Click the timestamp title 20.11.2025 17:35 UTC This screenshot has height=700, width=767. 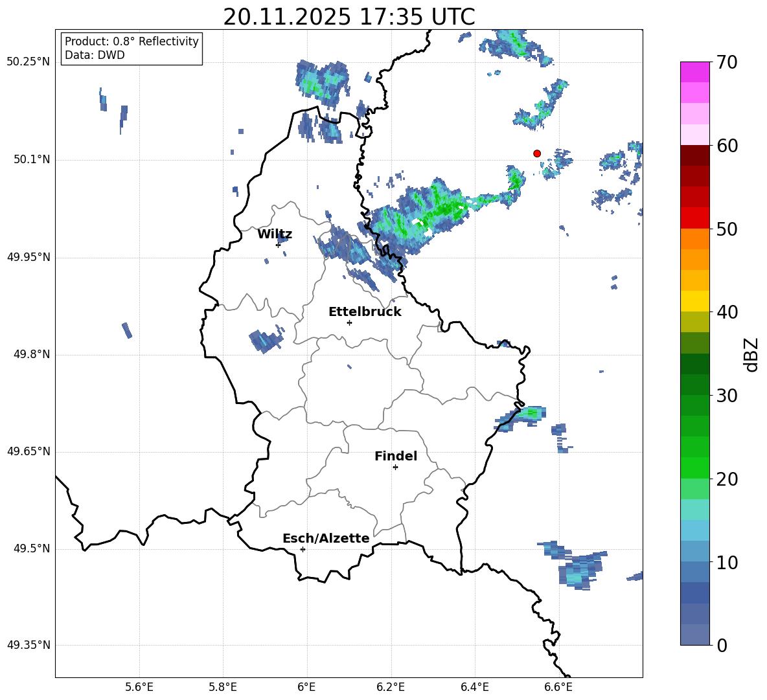349,17
